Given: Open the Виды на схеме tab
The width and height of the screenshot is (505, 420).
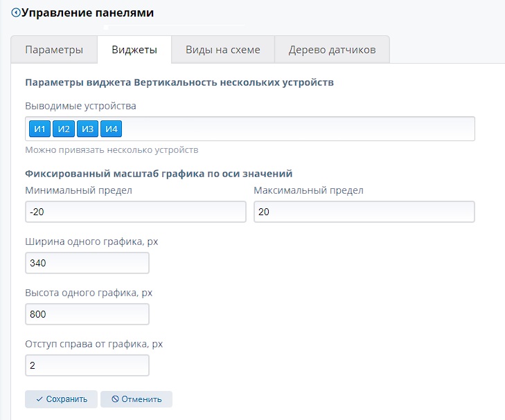Looking at the screenshot, I should pos(222,50).
